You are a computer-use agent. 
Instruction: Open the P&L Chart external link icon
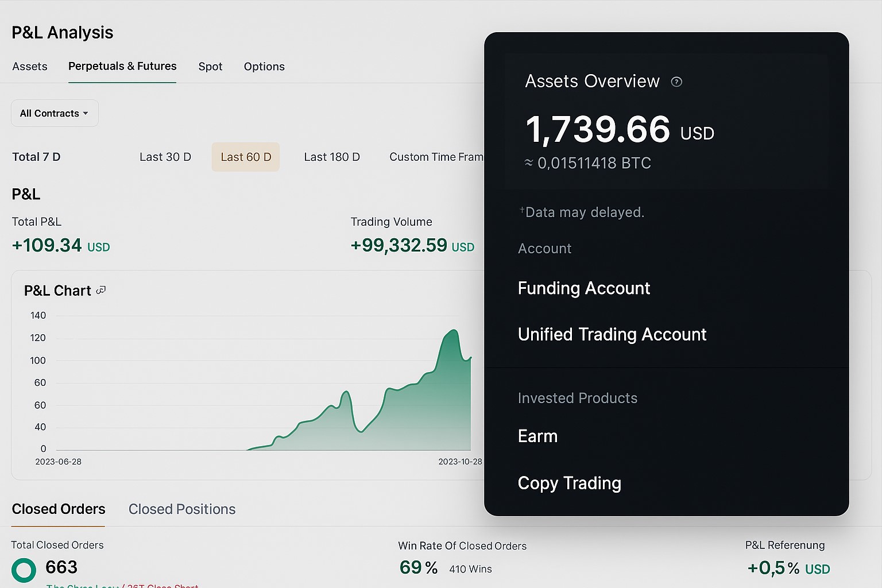101,290
